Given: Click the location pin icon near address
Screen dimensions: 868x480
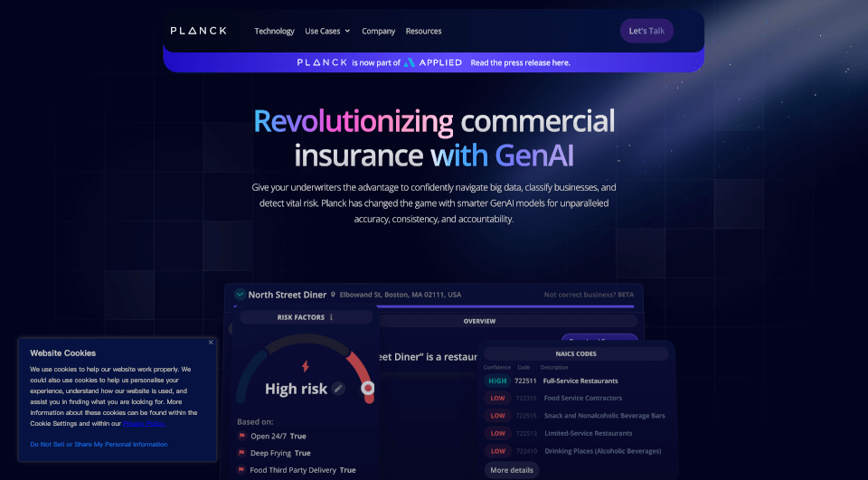Looking at the screenshot, I should 333,295.
